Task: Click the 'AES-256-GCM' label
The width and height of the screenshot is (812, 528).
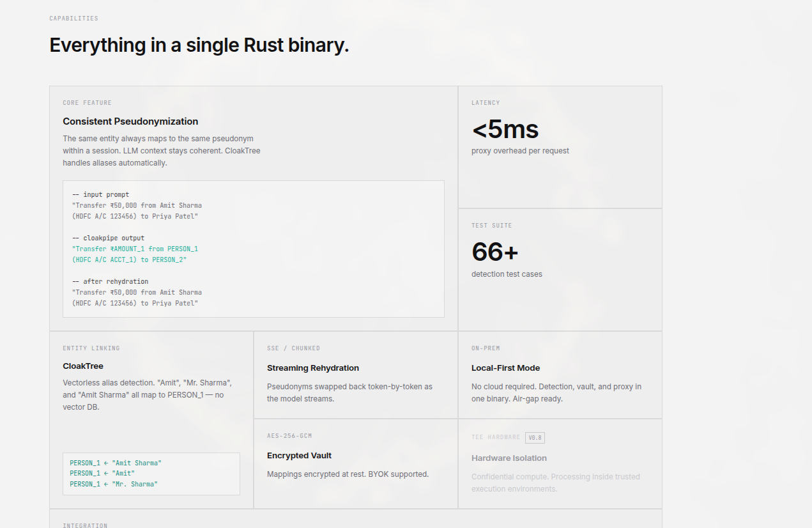Action: coord(289,436)
